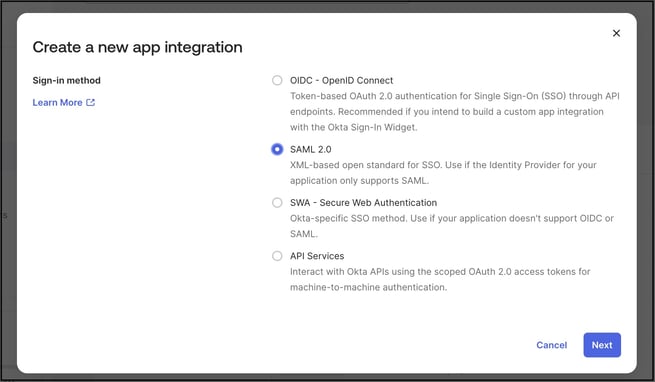Click the external link icon beside Learn More
This screenshot has height=382, width=655.
[91, 102]
